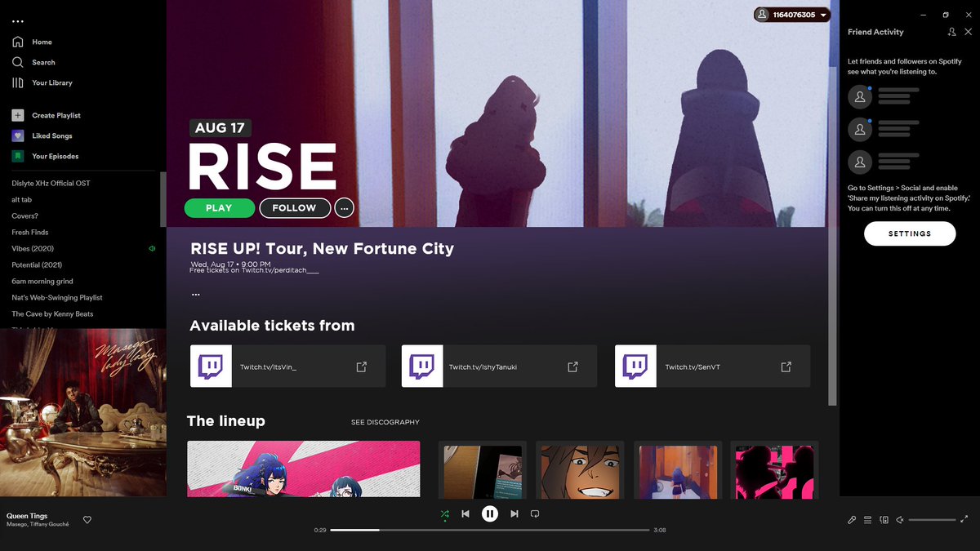Click the playlist sidebar scrollbar
This screenshot has height=551, width=980.
pos(163,199)
